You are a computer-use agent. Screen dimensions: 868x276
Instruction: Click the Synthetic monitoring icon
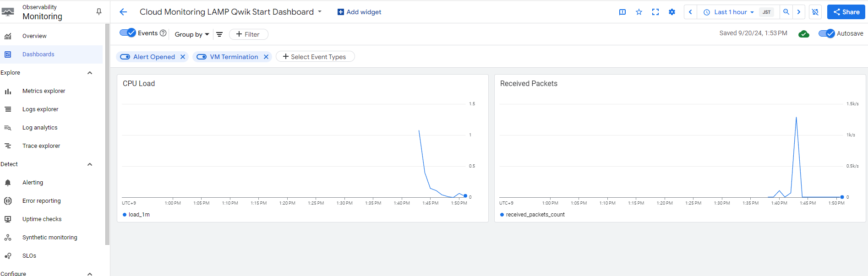[x=8, y=238]
